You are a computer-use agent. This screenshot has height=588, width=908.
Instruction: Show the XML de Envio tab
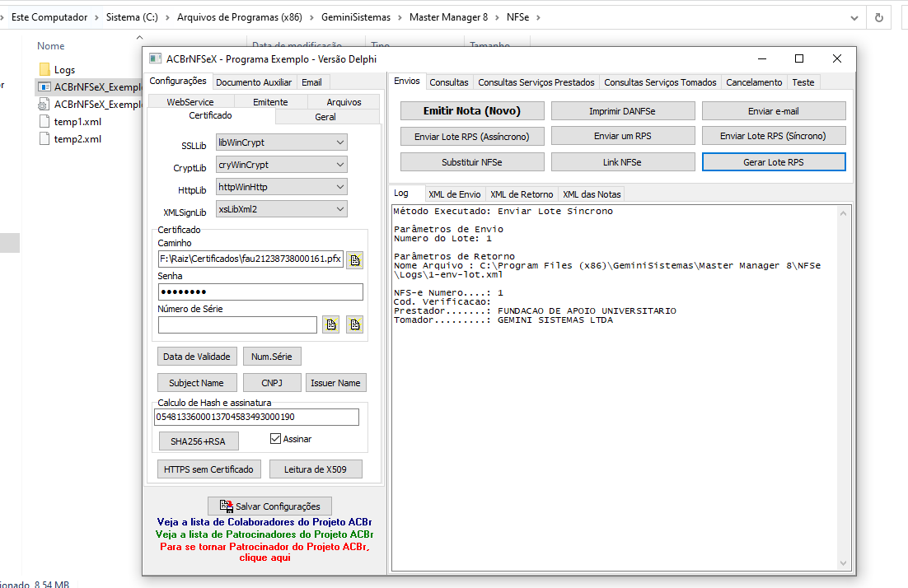[455, 194]
